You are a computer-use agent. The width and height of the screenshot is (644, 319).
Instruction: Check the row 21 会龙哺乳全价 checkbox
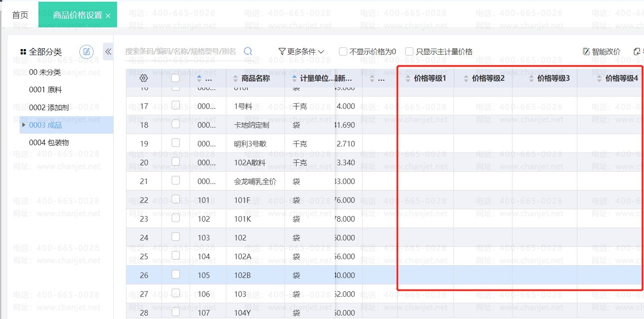coord(176,181)
